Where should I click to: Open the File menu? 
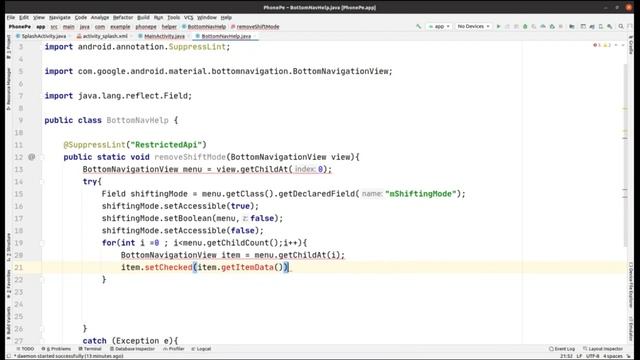[x=11, y=18]
